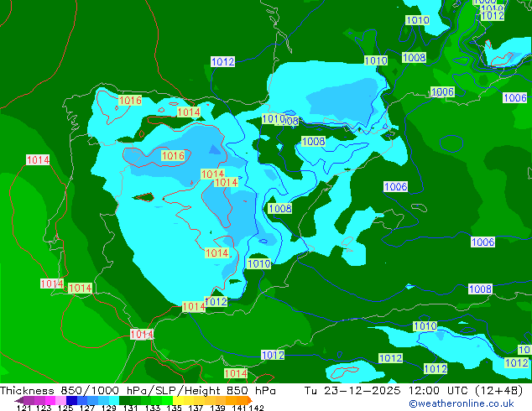Click the legend value 121
The height and width of the screenshot is (411, 532).
tap(23, 408)
